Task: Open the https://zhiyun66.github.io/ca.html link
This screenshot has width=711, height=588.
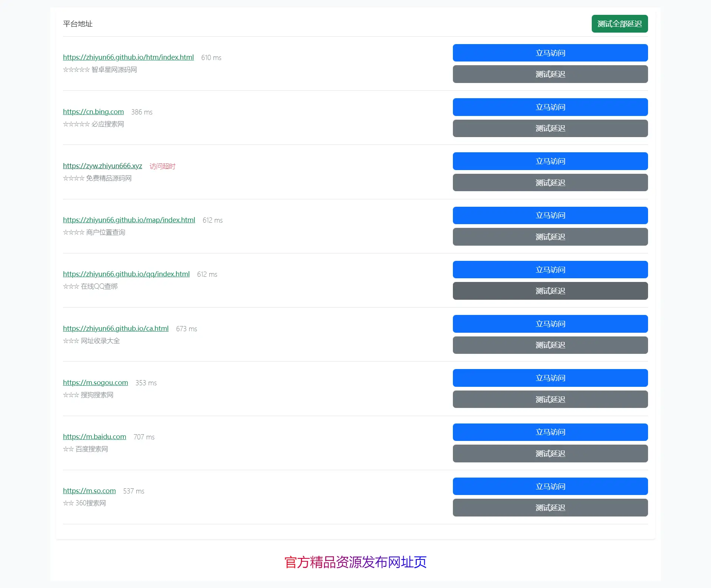Action: 116,328
